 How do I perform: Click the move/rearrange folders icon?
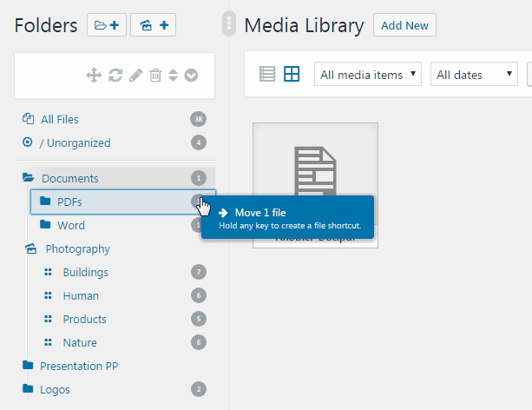pos(94,76)
